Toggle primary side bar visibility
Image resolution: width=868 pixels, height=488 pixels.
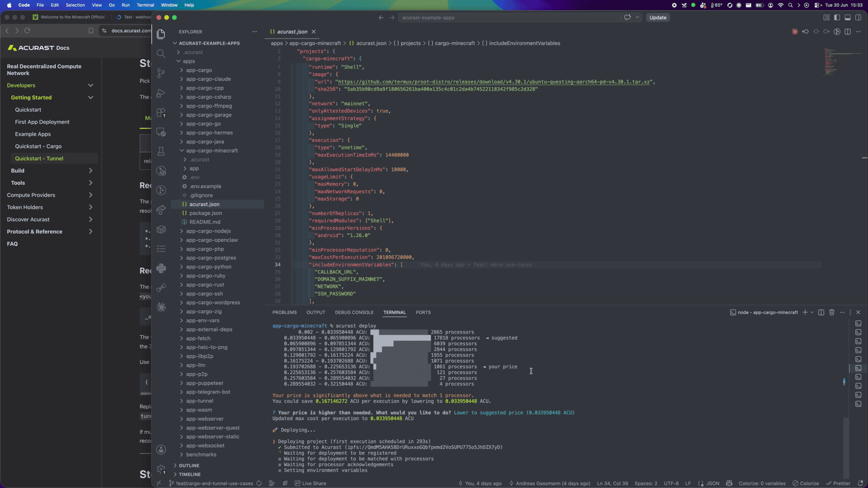(837, 17)
